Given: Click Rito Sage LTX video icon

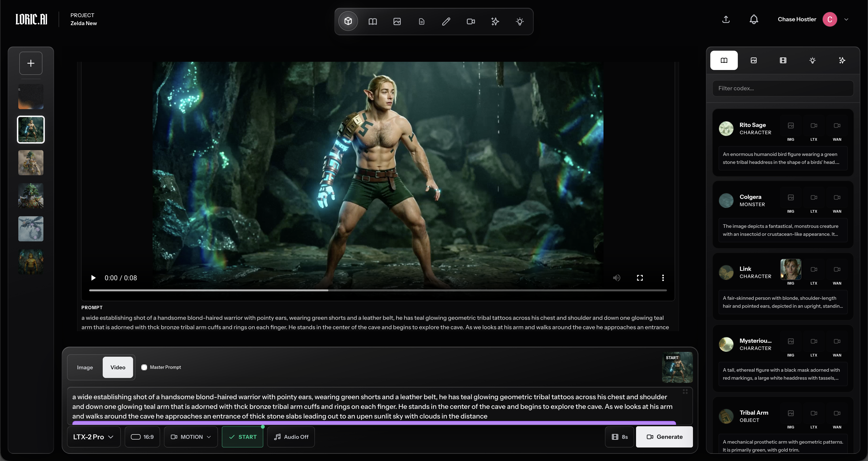Looking at the screenshot, I should pyautogui.click(x=814, y=126).
